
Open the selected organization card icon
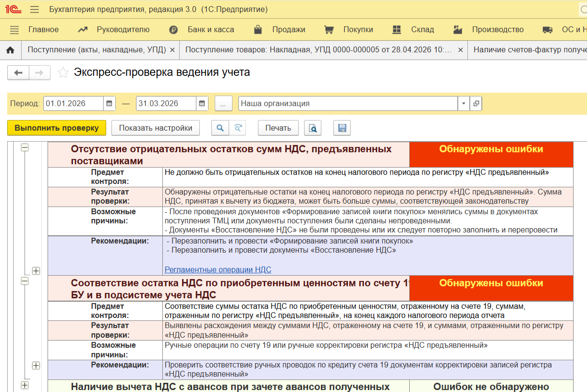click(476, 103)
